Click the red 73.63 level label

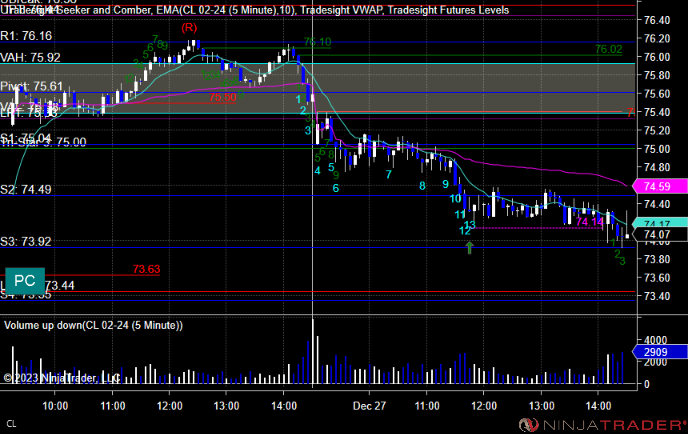(147, 269)
